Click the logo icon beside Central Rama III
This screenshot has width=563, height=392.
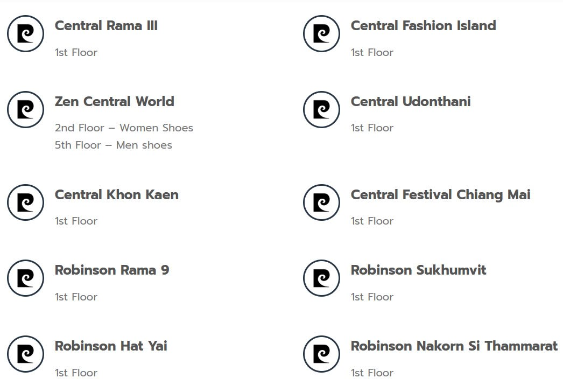(25, 34)
